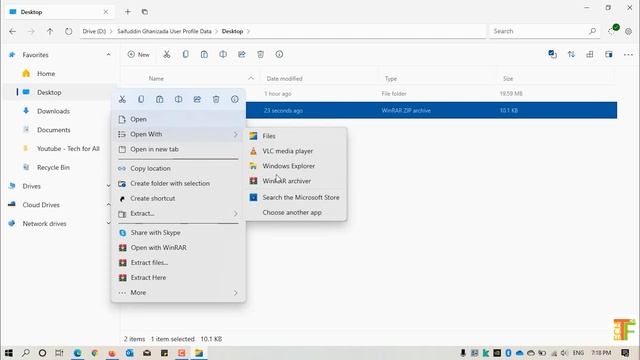Select Open in new tab
Screen dimensions: 640x360
point(178,149)
